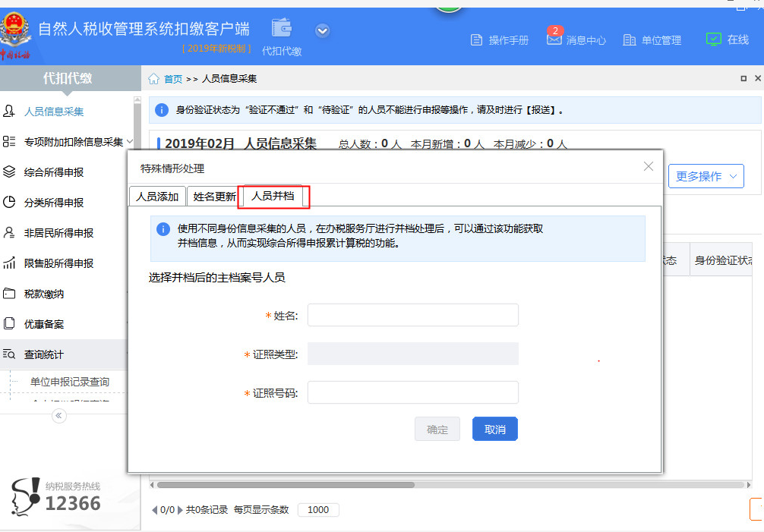Click the scrollbar's left arrow
Image resolution: width=764 pixels, height=532 pixels.
click(152, 485)
